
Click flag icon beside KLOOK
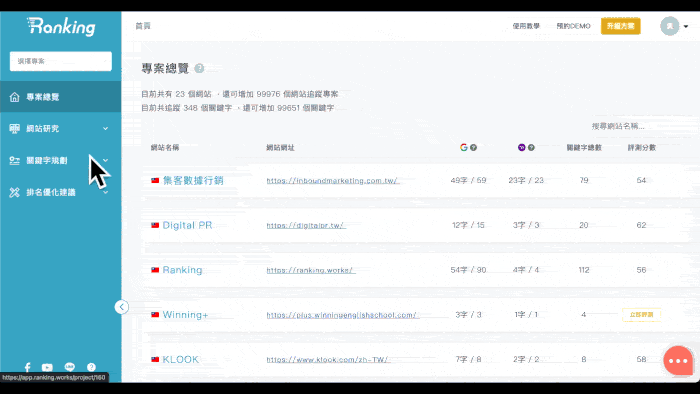pos(155,359)
